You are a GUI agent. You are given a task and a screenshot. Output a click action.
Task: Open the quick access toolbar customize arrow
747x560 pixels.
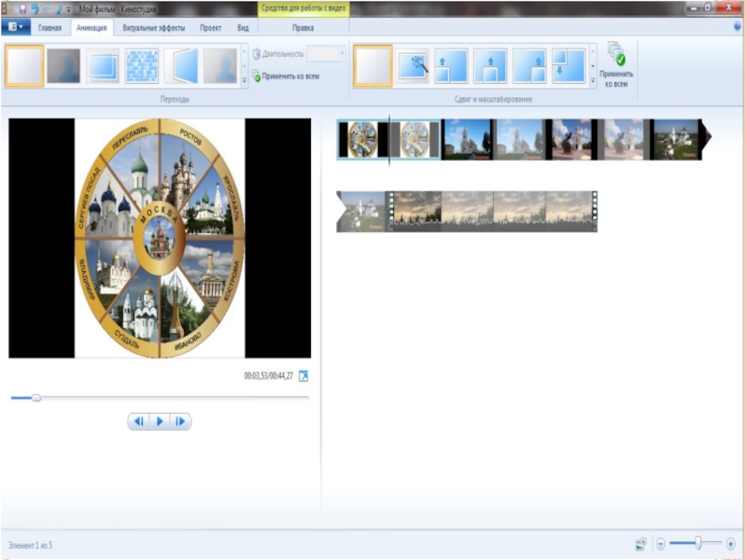(68, 9)
